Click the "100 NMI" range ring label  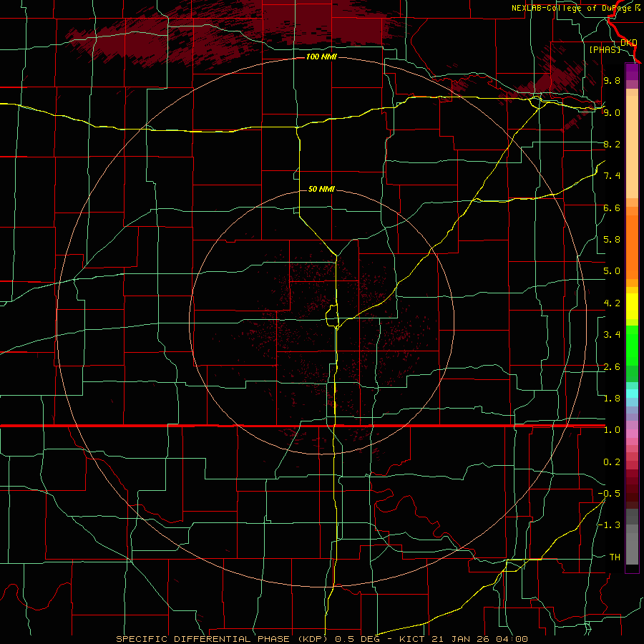(321, 57)
